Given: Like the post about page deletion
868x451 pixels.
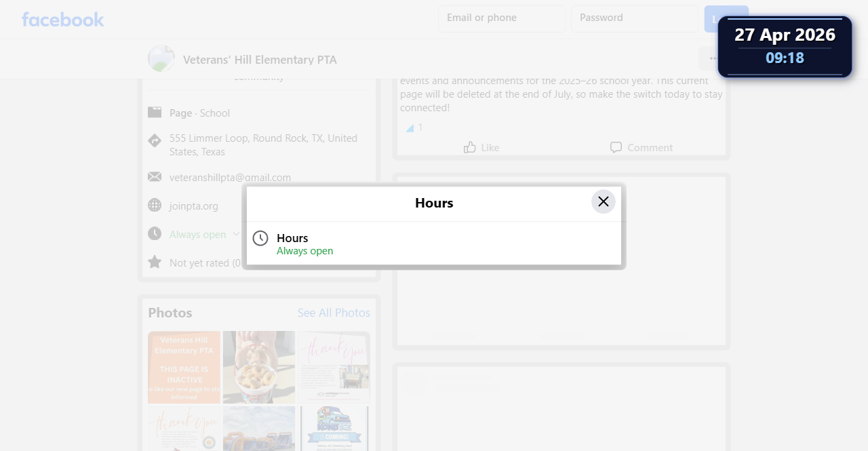Looking at the screenshot, I should pos(481,147).
